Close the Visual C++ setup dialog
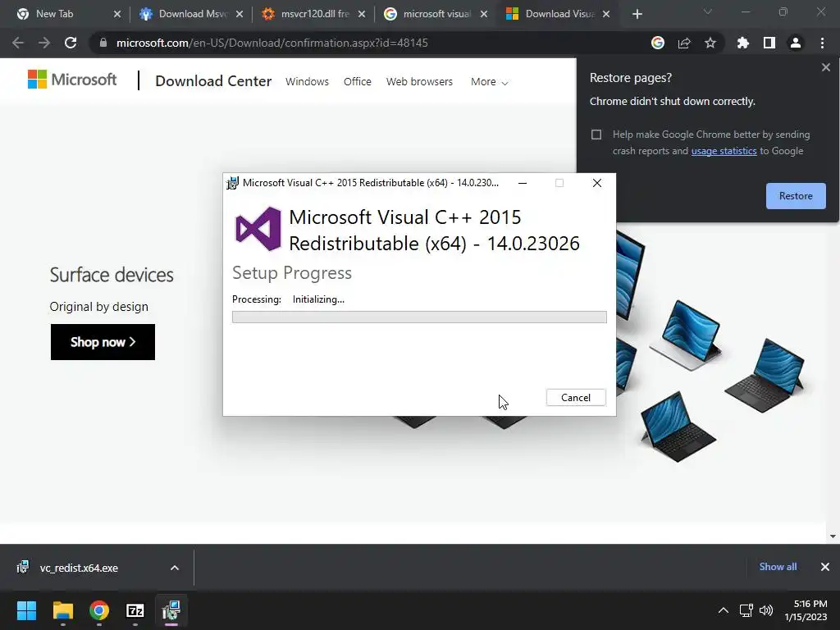 [597, 183]
